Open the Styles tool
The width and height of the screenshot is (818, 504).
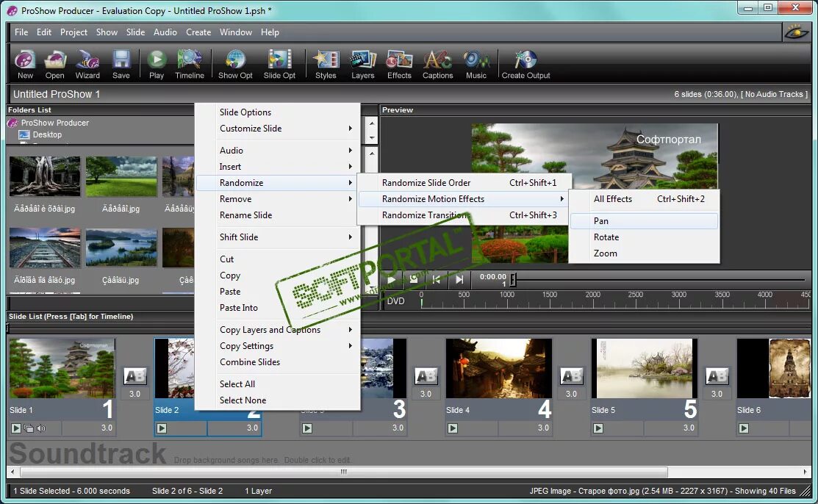326,64
